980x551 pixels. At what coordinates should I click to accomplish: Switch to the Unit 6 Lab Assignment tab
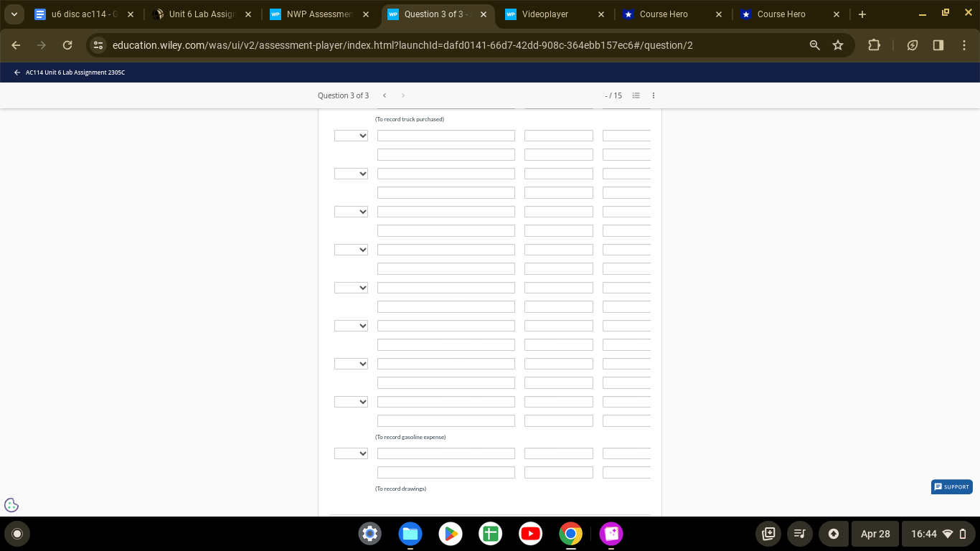click(x=202, y=14)
